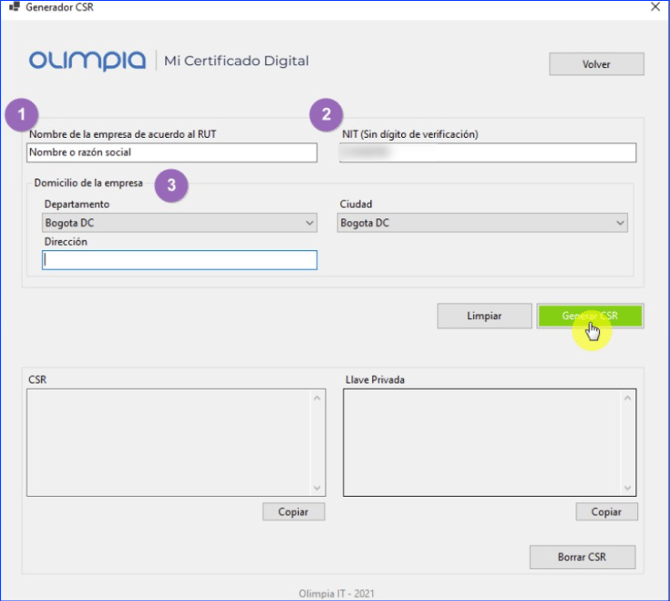Image resolution: width=670 pixels, height=601 pixels.
Task: Click inside the Llave Privada text area
Action: pos(482,442)
